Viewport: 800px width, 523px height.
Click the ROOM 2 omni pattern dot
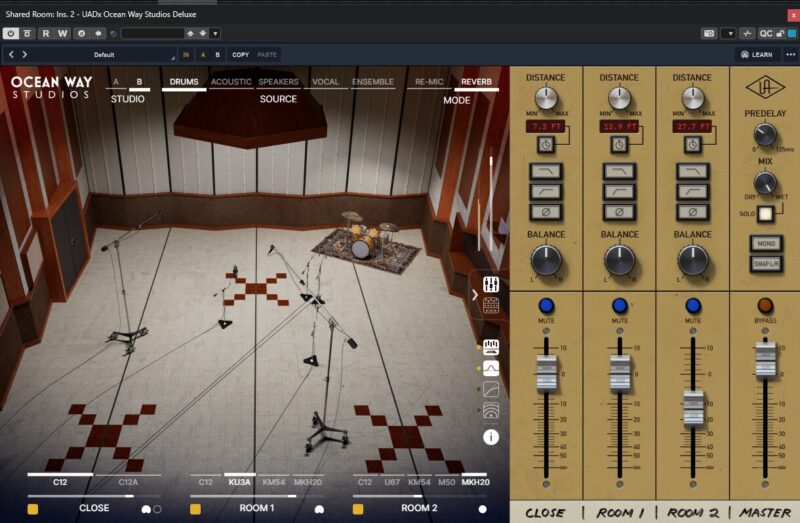pyautogui.click(x=482, y=509)
